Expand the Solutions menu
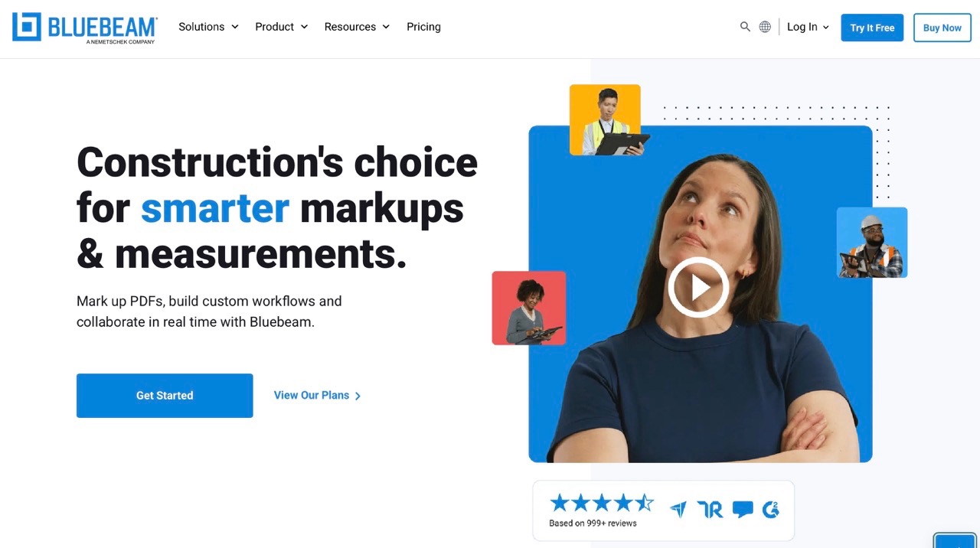The height and width of the screenshot is (548, 980). (208, 27)
